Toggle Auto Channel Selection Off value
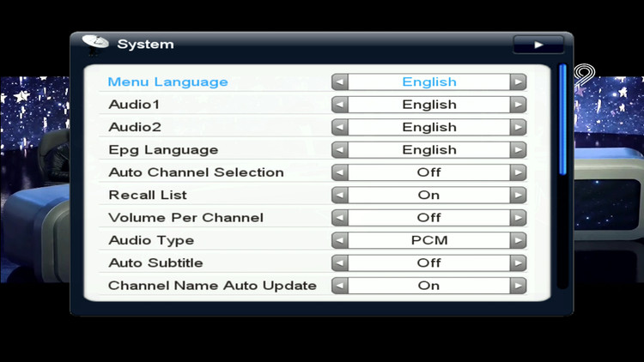The image size is (644, 362). tap(428, 172)
